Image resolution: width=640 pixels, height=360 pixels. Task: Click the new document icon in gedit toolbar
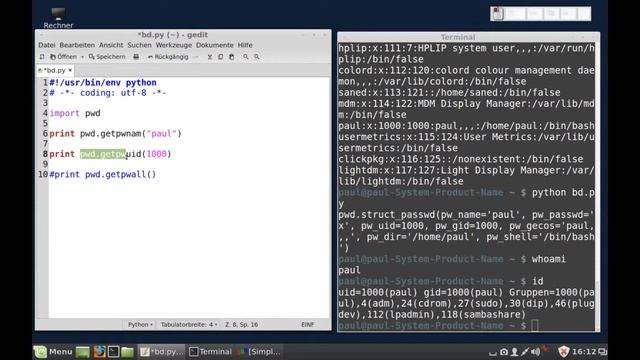click(x=42, y=57)
